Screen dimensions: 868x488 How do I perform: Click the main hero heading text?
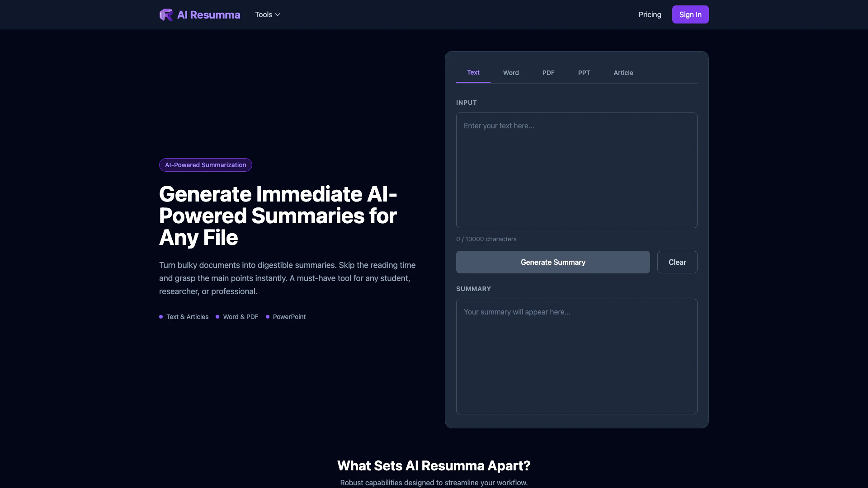(x=278, y=216)
